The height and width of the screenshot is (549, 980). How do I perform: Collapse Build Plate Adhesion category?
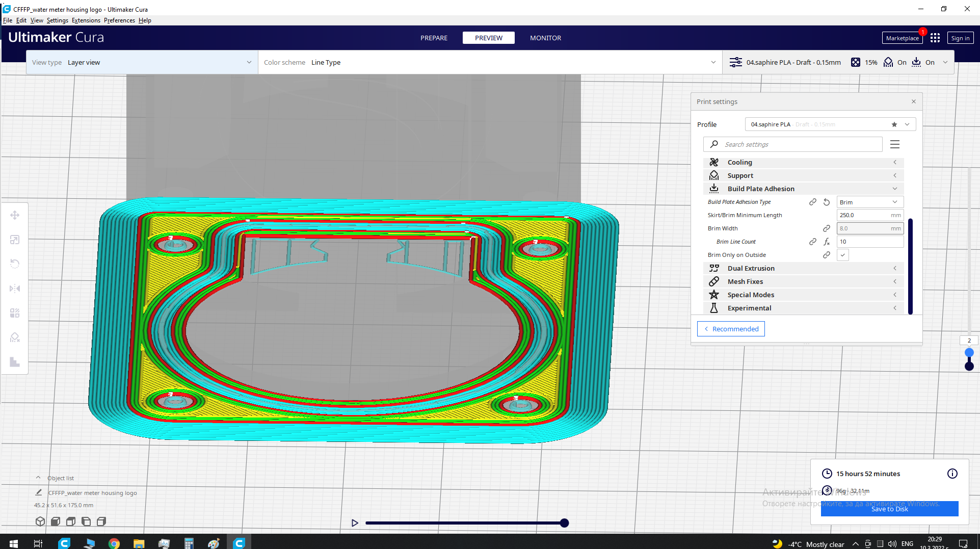[803, 189]
